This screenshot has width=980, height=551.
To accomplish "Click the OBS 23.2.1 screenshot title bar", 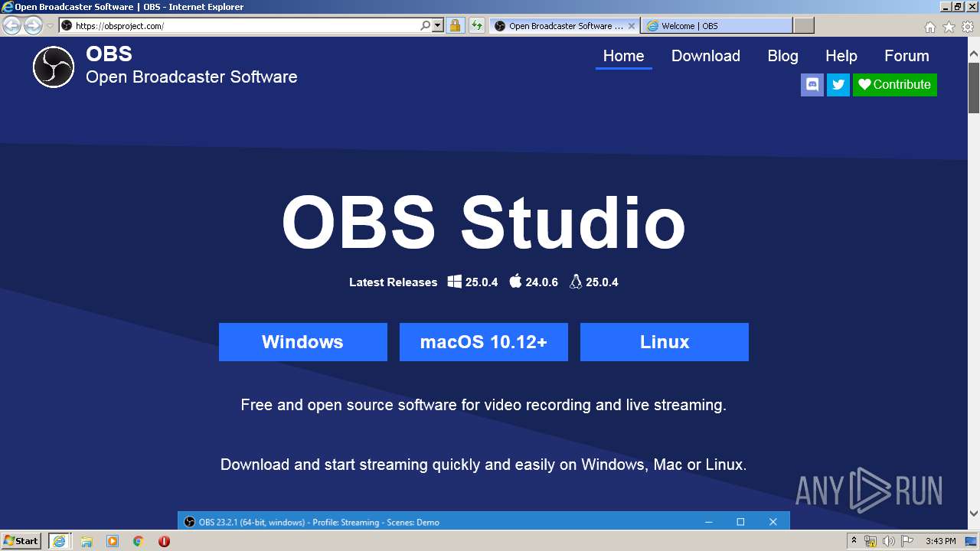I will 483,522.
